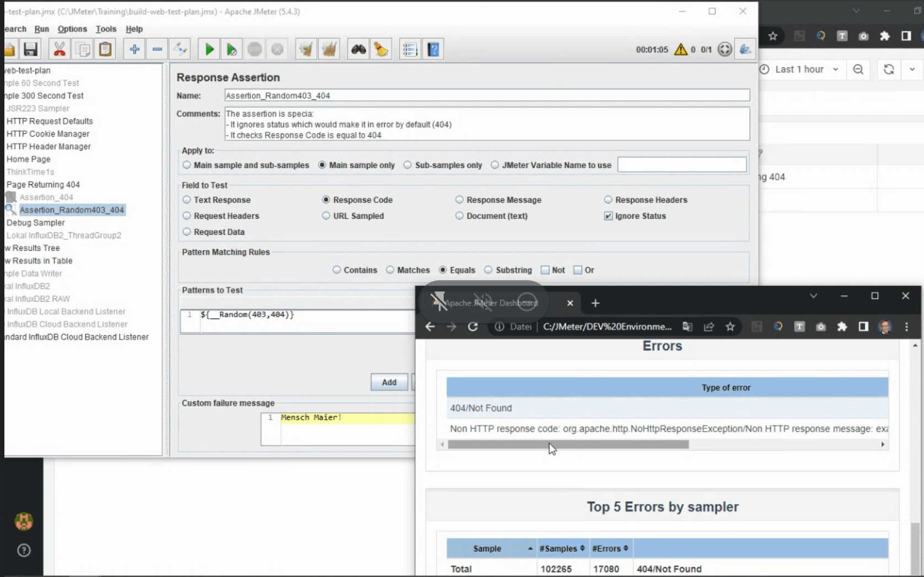Viewport: 924px width, 577px height.
Task: Click the Save test plan floppy icon
Action: click(x=31, y=50)
